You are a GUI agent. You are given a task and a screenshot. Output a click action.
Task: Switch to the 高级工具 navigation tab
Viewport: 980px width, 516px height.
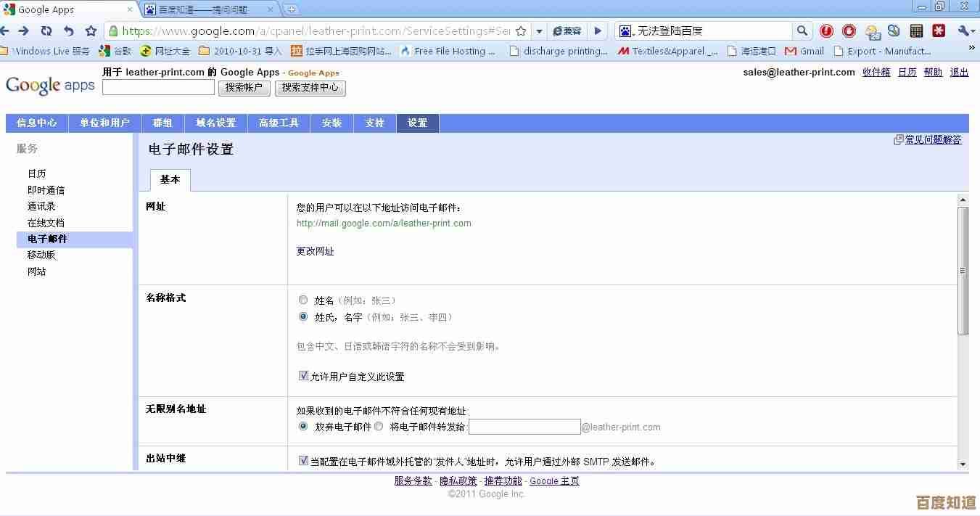(279, 123)
